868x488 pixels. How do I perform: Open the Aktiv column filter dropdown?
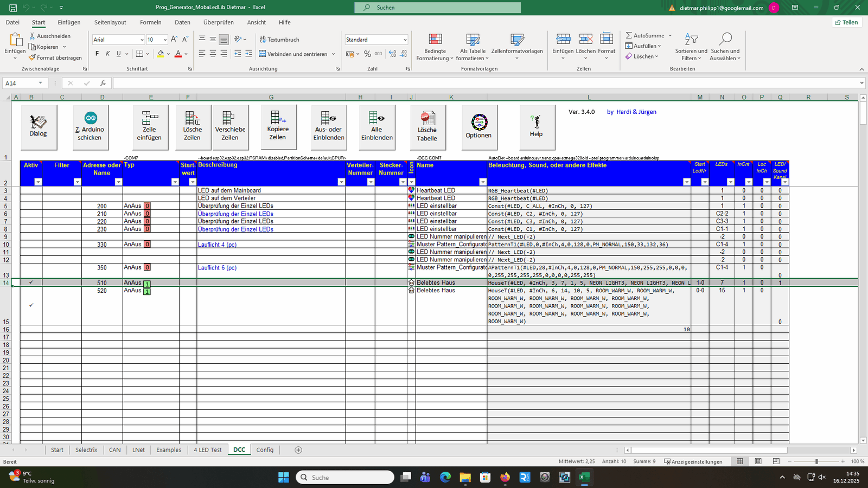coord(38,182)
